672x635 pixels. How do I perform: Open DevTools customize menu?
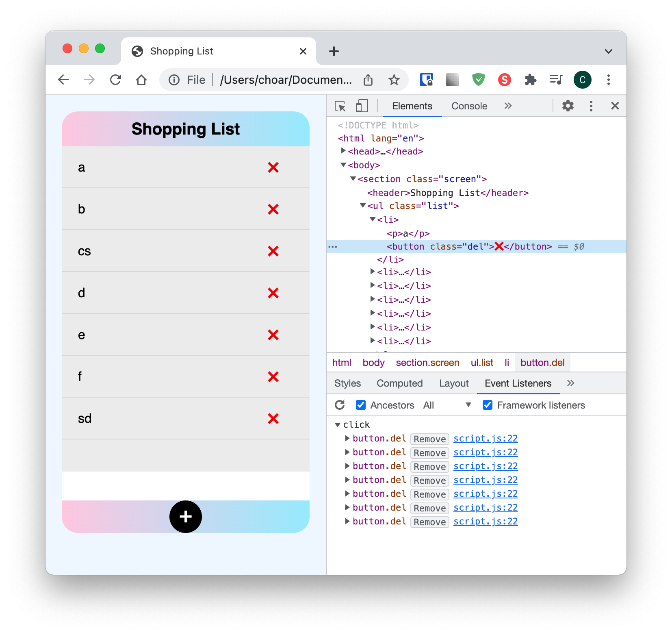pyautogui.click(x=591, y=106)
